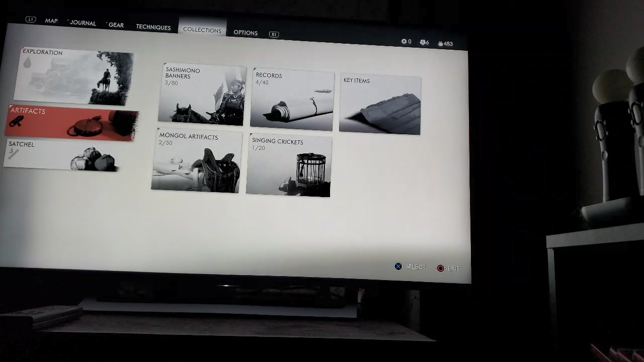
Task: Click the L1 shoulder button icon
Action: [31, 20]
